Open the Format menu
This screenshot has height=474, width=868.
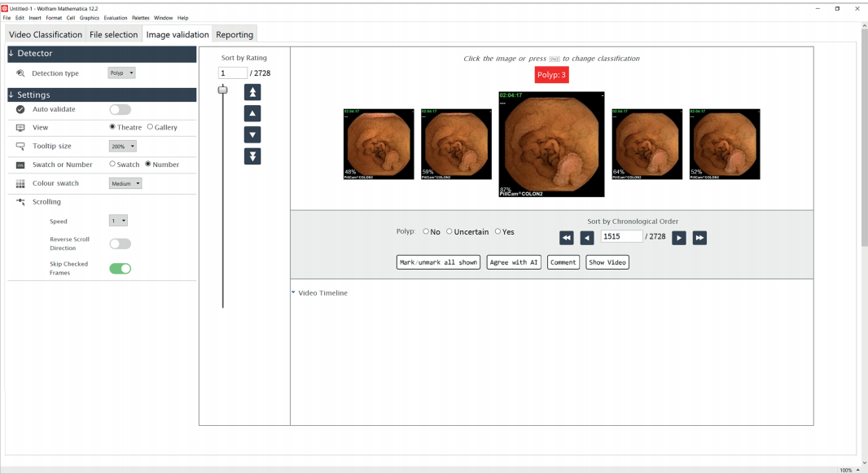point(54,18)
